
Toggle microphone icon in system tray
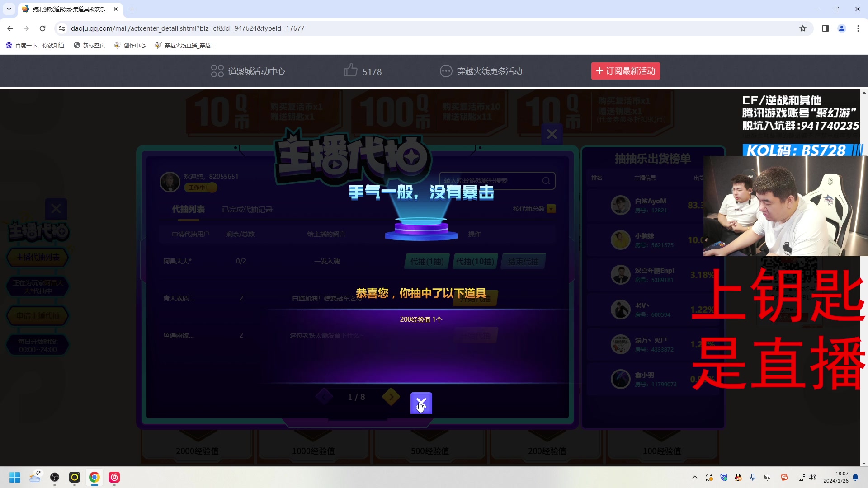[753, 477]
